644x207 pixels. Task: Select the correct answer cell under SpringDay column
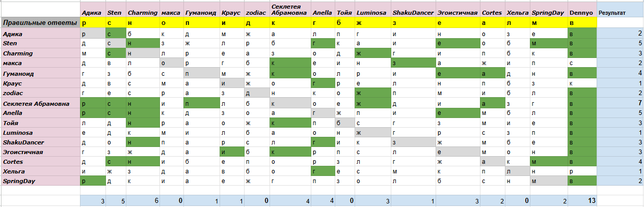pyautogui.click(x=548, y=23)
